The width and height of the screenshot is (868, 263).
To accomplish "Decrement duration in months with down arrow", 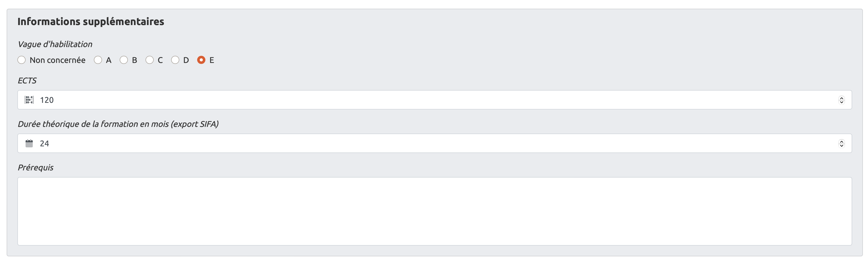I will [841, 145].
